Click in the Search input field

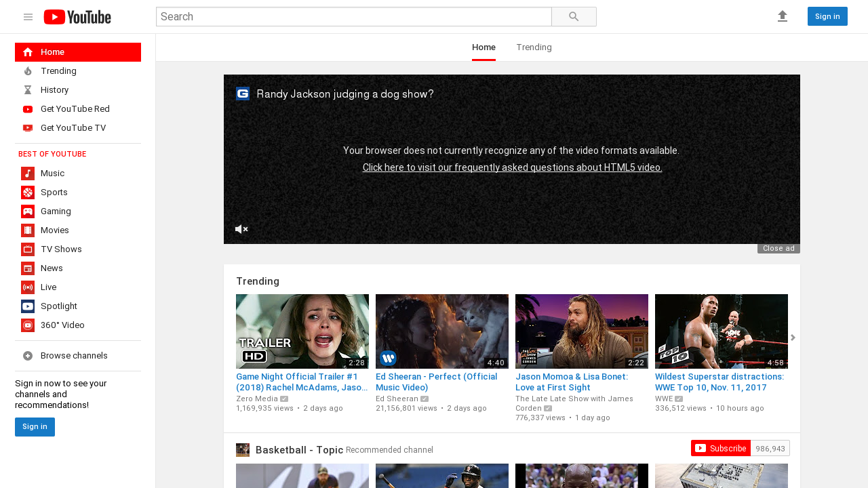354,17
